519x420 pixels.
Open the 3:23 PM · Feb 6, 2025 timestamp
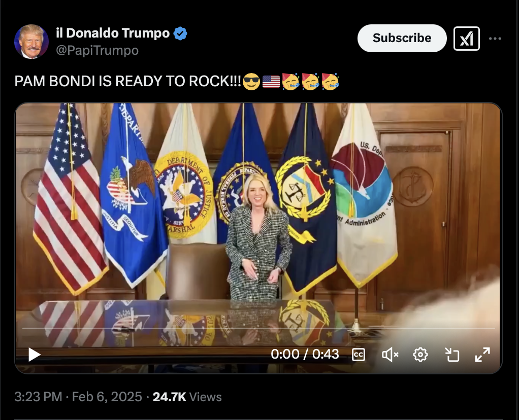(78, 397)
